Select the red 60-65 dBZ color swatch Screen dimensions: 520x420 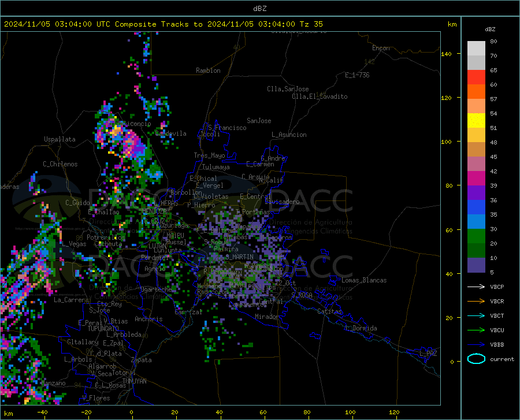tap(476, 77)
